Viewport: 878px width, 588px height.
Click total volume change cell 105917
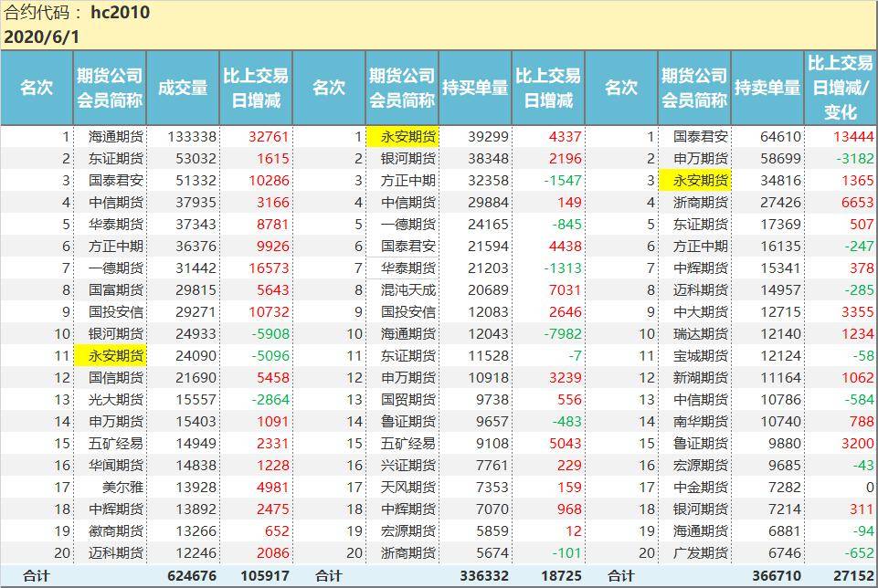pos(263,575)
